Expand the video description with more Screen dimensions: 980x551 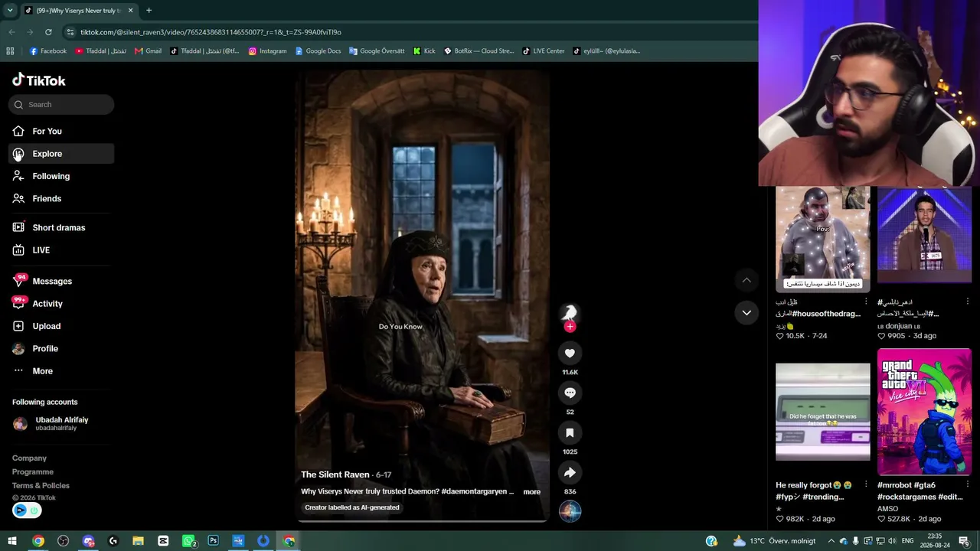coord(531,492)
